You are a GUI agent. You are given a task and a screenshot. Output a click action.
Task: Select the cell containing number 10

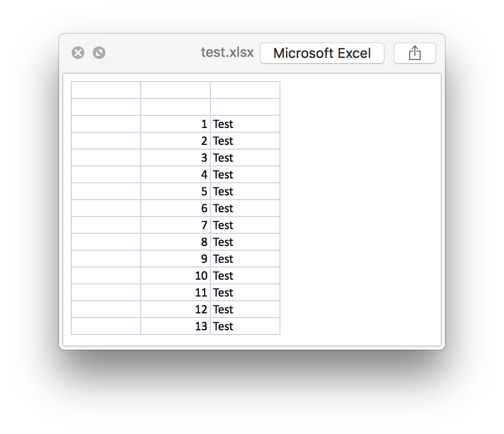click(x=176, y=275)
